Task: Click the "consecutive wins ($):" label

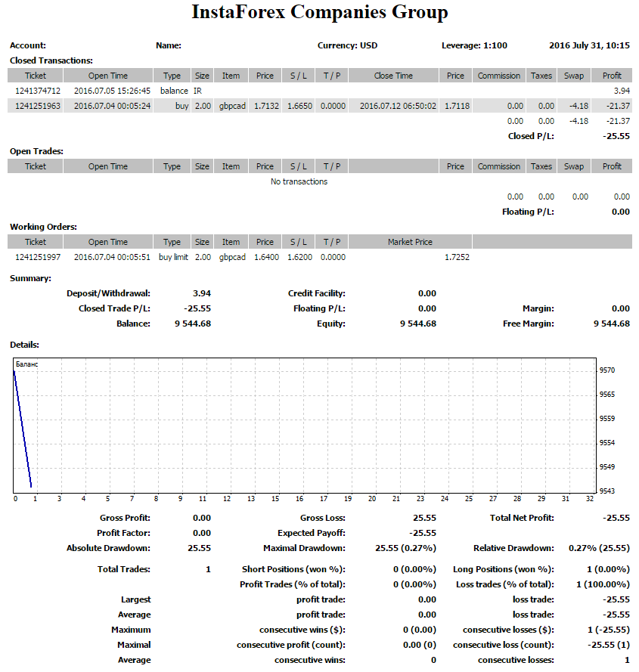Action: 302,630
